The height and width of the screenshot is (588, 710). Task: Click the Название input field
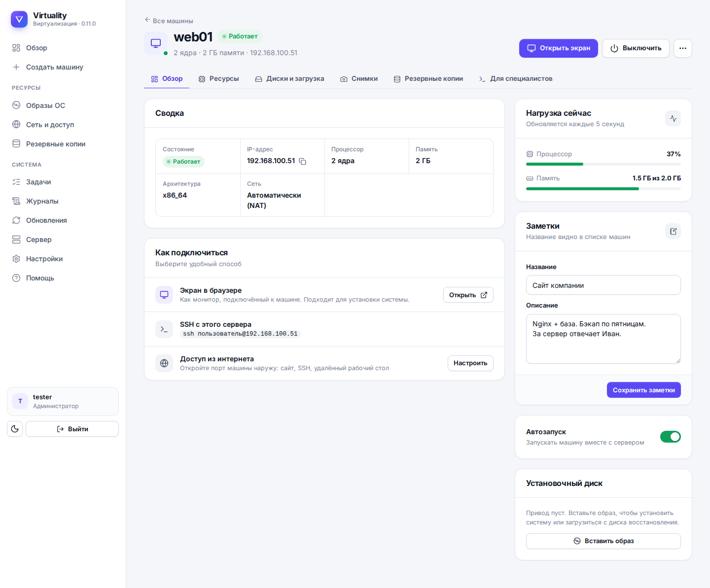click(603, 285)
